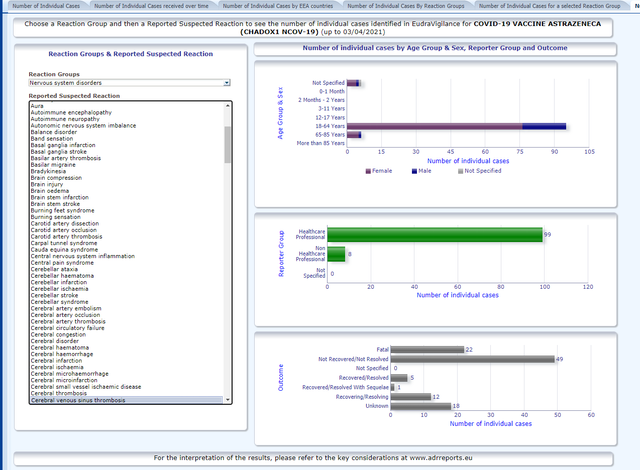Select Cerebral artery embolism
Viewport: 640px width, 470px height.
point(66,308)
